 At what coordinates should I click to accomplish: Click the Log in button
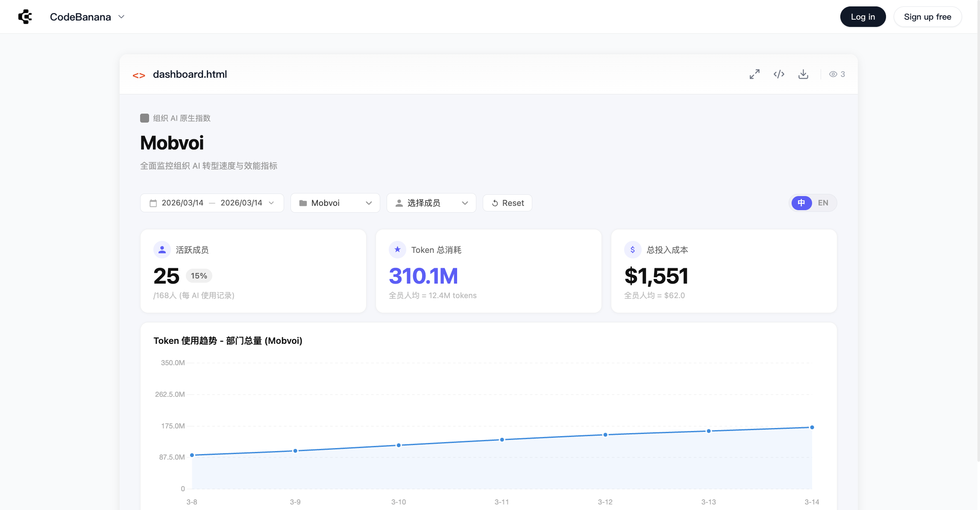click(863, 17)
